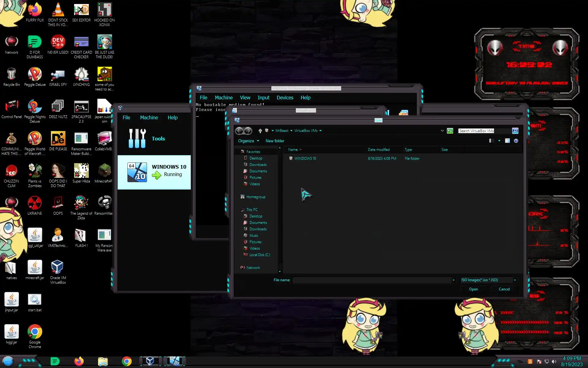Click the Cancel button

pos(504,289)
